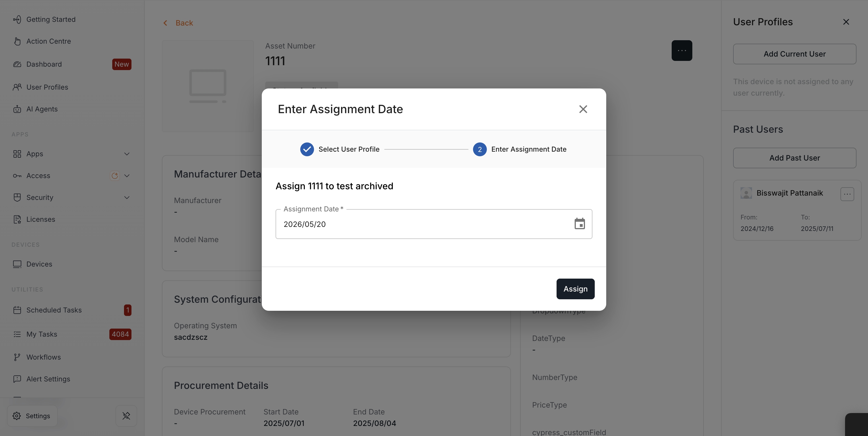868x436 pixels.
Task: Click the back arrow chevron
Action: coord(165,23)
